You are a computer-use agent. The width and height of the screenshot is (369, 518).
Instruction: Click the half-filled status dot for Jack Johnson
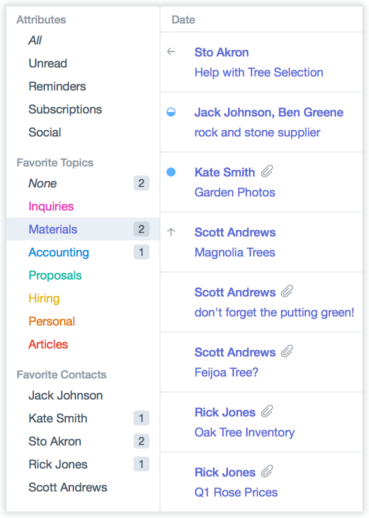click(x=171, y=112)
